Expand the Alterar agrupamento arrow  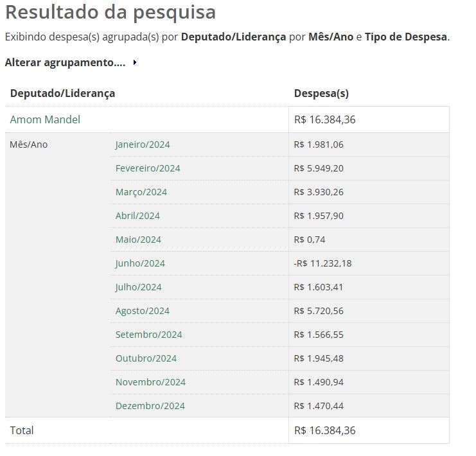(x=135, y=63)
